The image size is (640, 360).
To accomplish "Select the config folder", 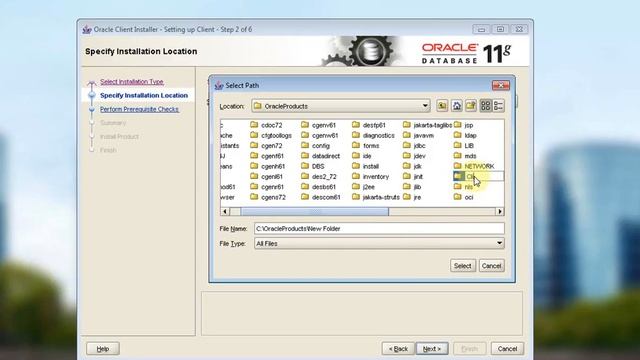I will click(316, 146).
